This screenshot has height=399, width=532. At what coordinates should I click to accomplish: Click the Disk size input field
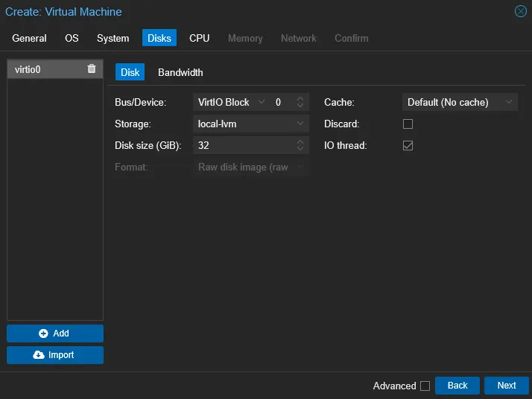click(242, 145)
